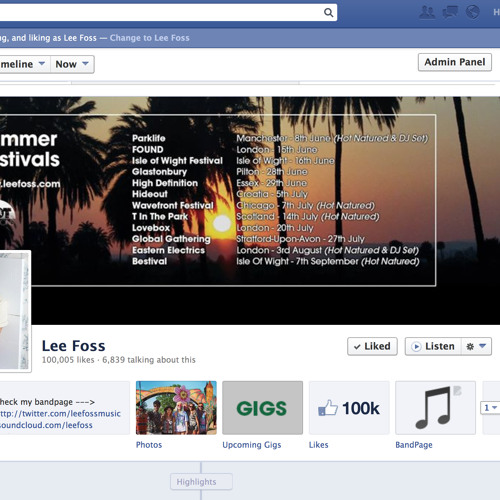This screenshot has height=500, width=500.
Task: Toggle the Liked button for Lee Foss
Action: point(372,346)
